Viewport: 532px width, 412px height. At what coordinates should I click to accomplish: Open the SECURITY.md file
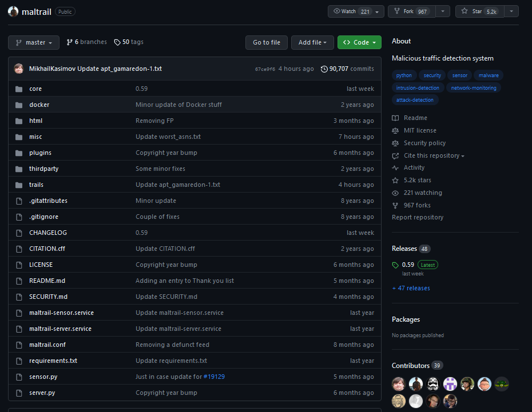pos(48,297)
